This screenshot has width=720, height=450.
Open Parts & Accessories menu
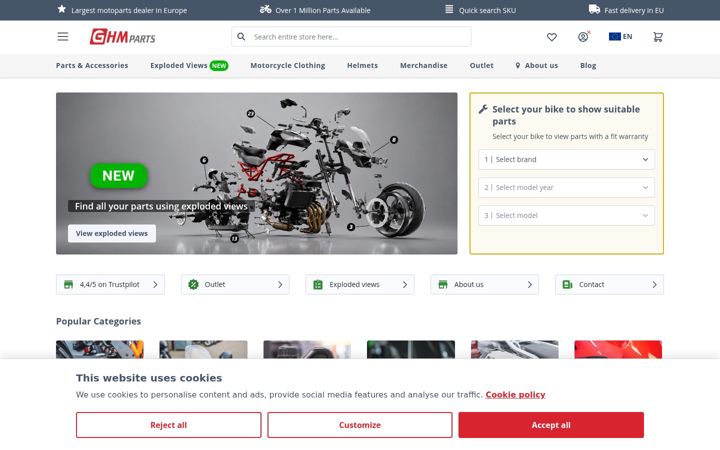pyautogui.click(x=92, y=66)
